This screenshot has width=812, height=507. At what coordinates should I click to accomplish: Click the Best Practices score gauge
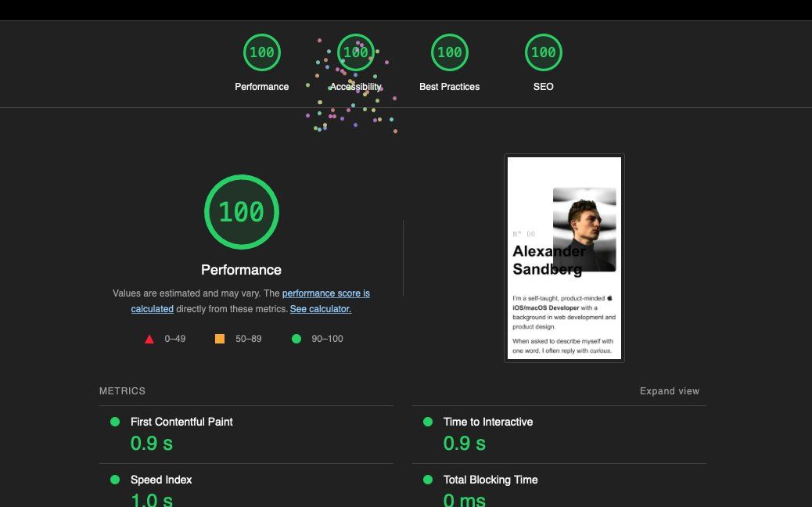point(449,52)
